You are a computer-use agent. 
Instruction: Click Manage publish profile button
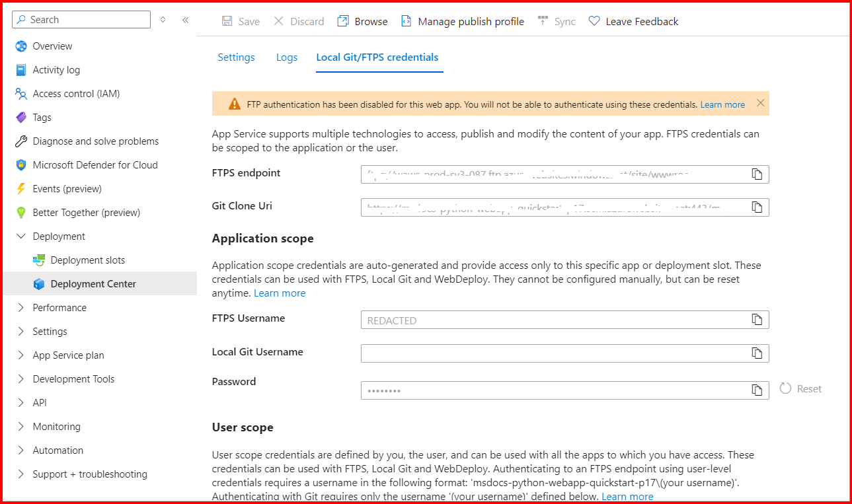462,21
